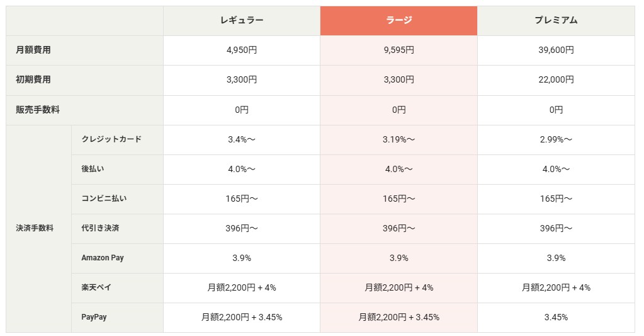
Task: Click the コンビニ払い row label
Action: [104, 199]
